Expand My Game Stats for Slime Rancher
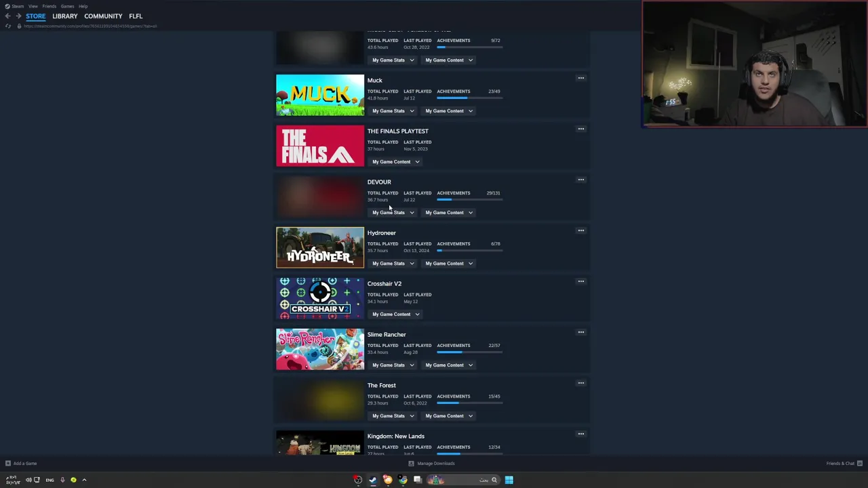This screenshot has height=488, width=868. point(393,365)
